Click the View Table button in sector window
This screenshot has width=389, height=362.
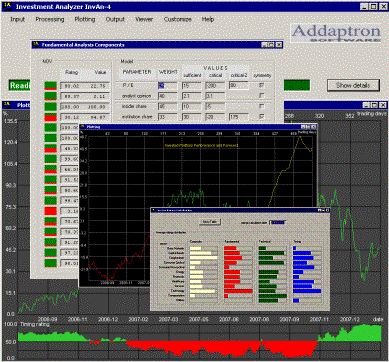point(210,222)
